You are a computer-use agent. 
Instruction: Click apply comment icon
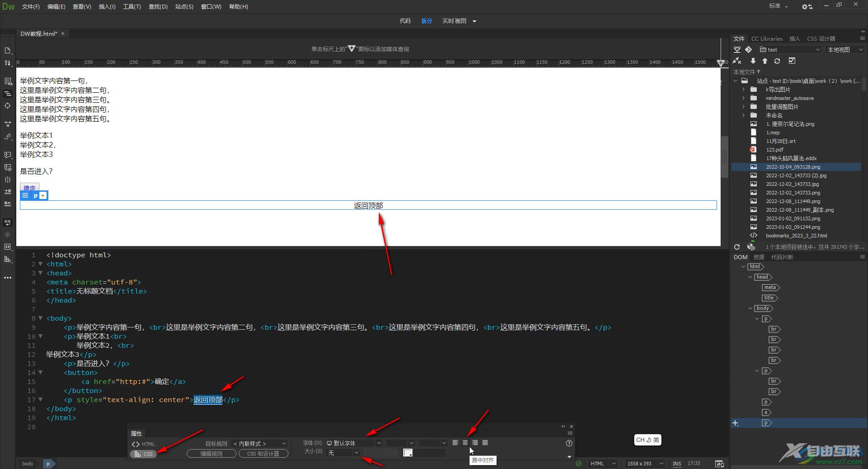(8, 155)
